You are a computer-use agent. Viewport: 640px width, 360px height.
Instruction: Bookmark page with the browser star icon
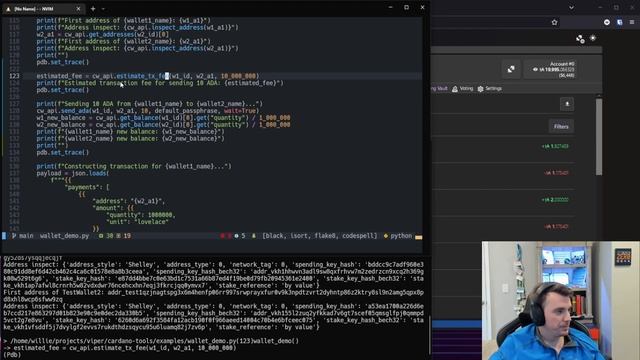[x=554, y=22]
